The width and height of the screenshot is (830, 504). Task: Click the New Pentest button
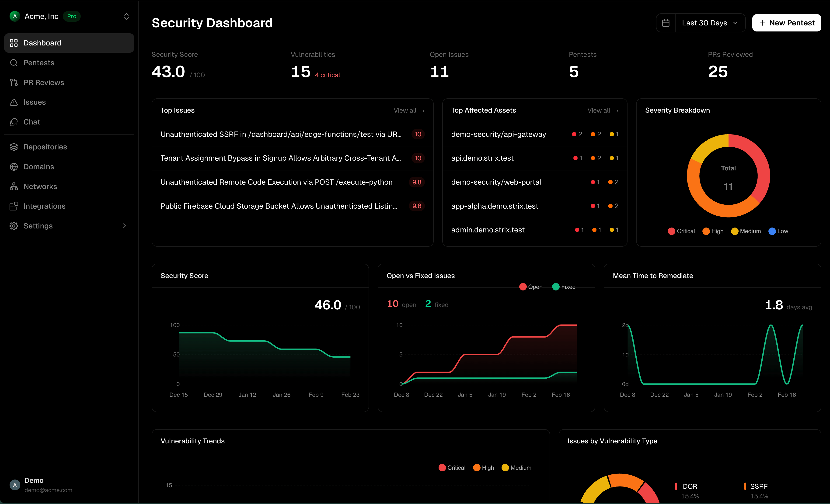[x=787, y=23]
